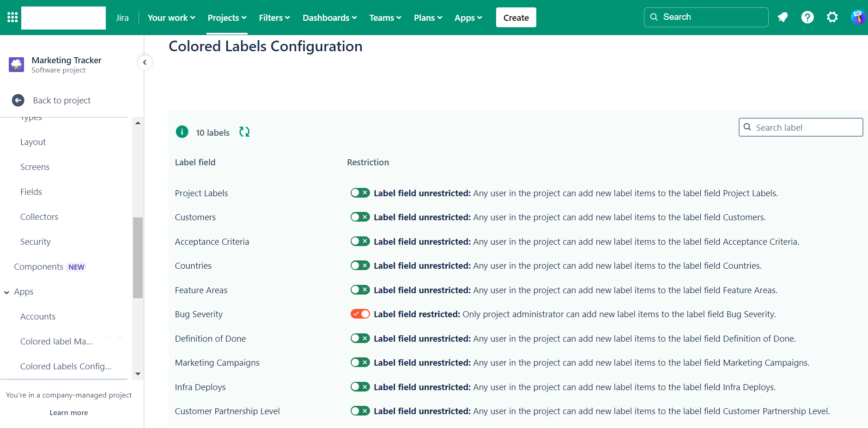Open Colored Labels Config sidebar item
Screen dimensions: 868x428
[x=66, y=366]
